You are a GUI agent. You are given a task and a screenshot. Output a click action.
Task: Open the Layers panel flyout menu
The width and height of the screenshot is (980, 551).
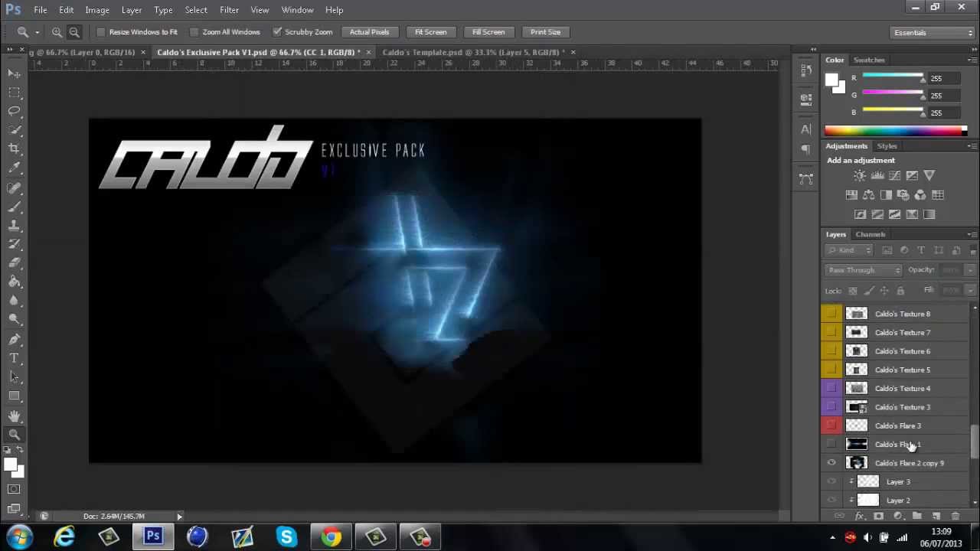coord(972,234)
